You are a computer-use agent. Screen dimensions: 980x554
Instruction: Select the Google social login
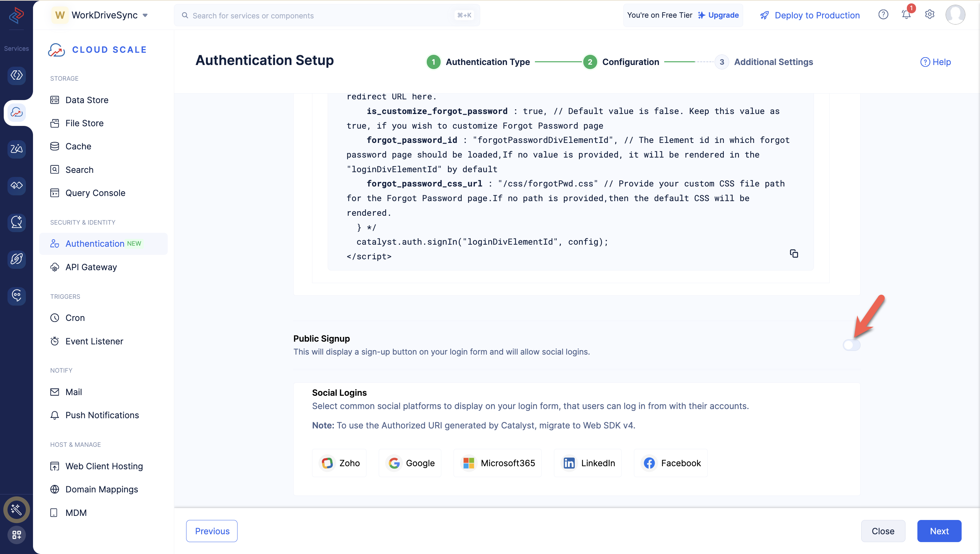tap(410, 463)
